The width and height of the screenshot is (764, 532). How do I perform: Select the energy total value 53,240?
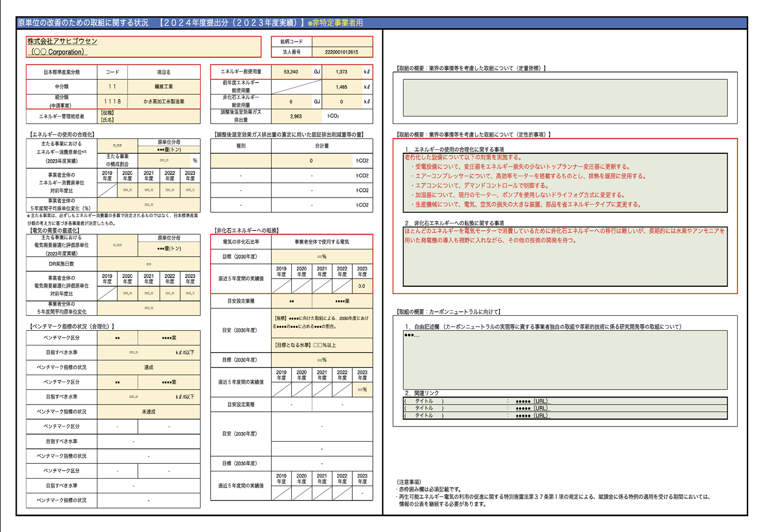(291, 72)
